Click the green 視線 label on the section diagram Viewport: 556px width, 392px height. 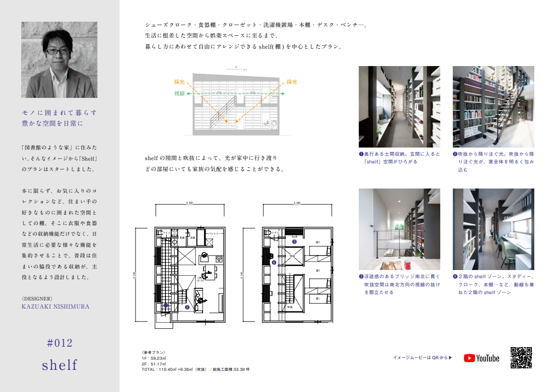pyautogui.click(x=179, y=94)
